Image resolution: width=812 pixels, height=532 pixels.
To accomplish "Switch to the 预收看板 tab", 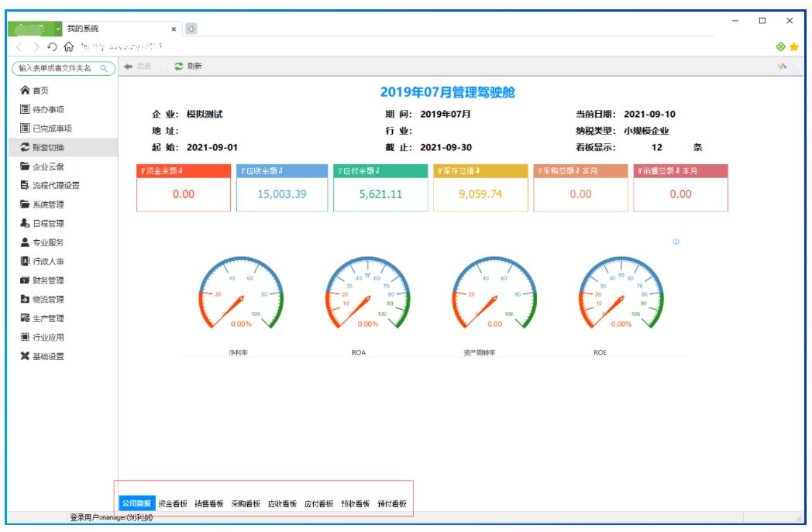I will pyautogui.click(x=355, y=503).
